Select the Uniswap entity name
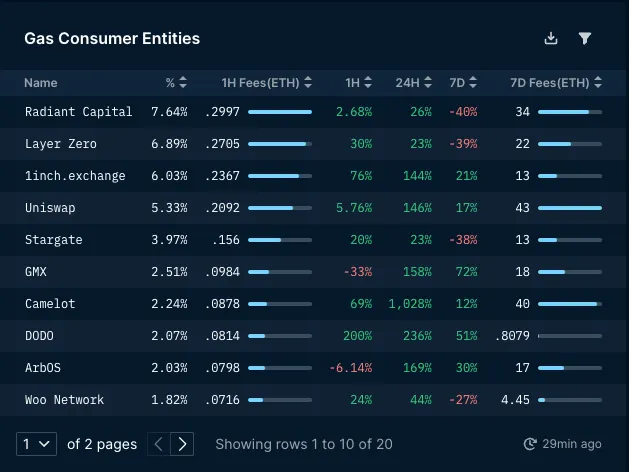The height and width of the screenshot is (472, 629). click(50, 208)
